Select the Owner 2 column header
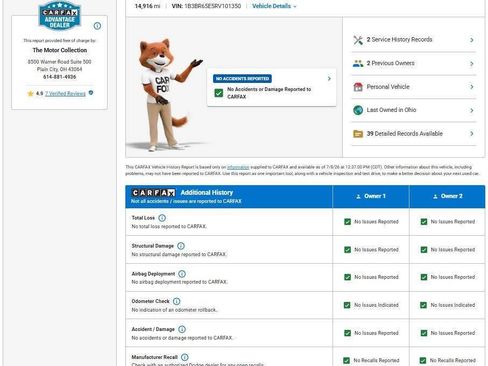Image resolution: width=488 pixels, height=366 pixels. (x=447, y=196)
